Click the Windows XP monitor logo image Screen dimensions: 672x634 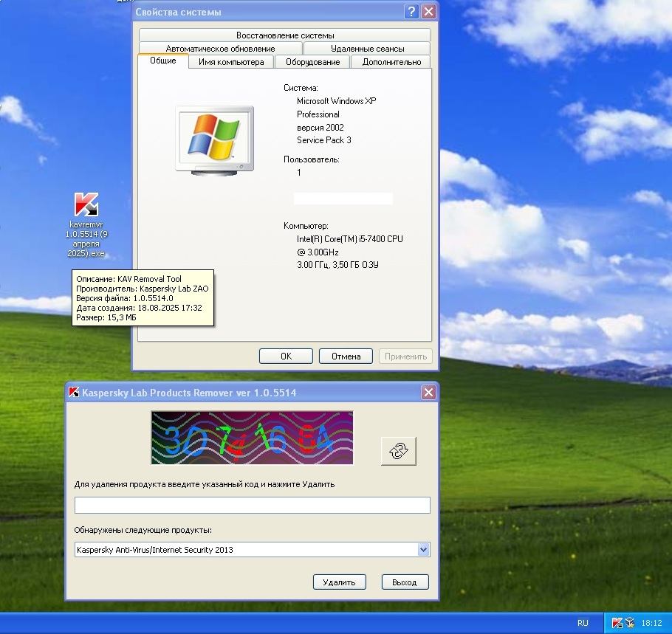click(x=214, y=140)
